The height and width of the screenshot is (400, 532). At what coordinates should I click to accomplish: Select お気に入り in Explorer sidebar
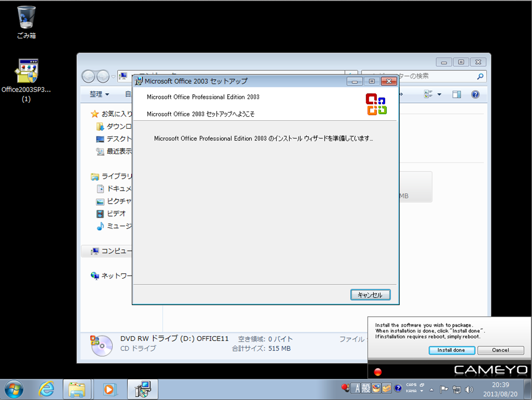(112, 114)
